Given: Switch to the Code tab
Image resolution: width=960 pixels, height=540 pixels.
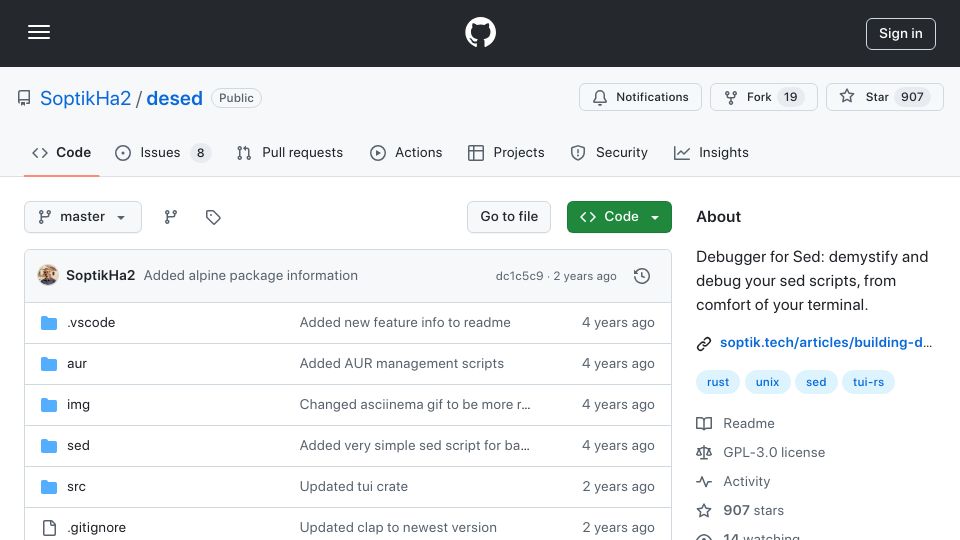Looking at the screenshot, I should tap(61, 152).
